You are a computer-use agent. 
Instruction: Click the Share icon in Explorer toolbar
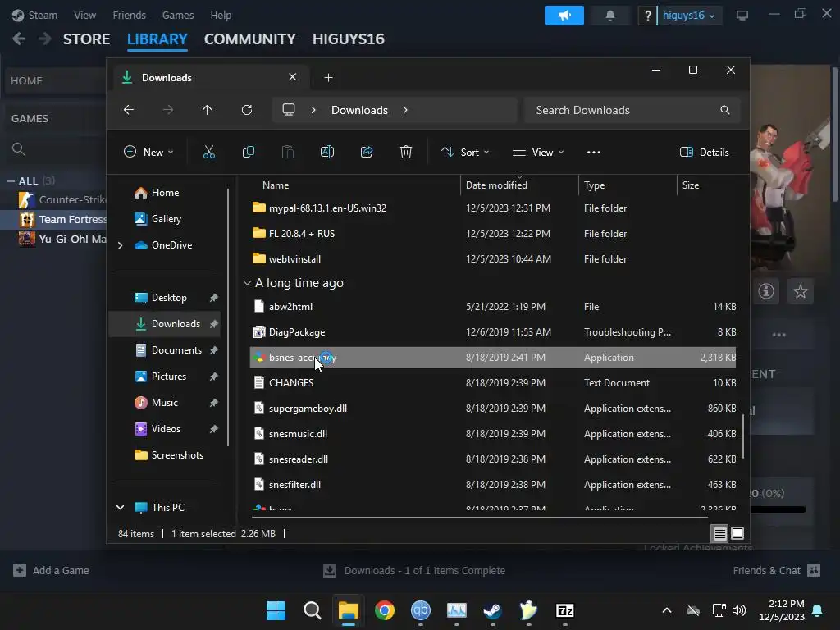[x=367, y=152]
